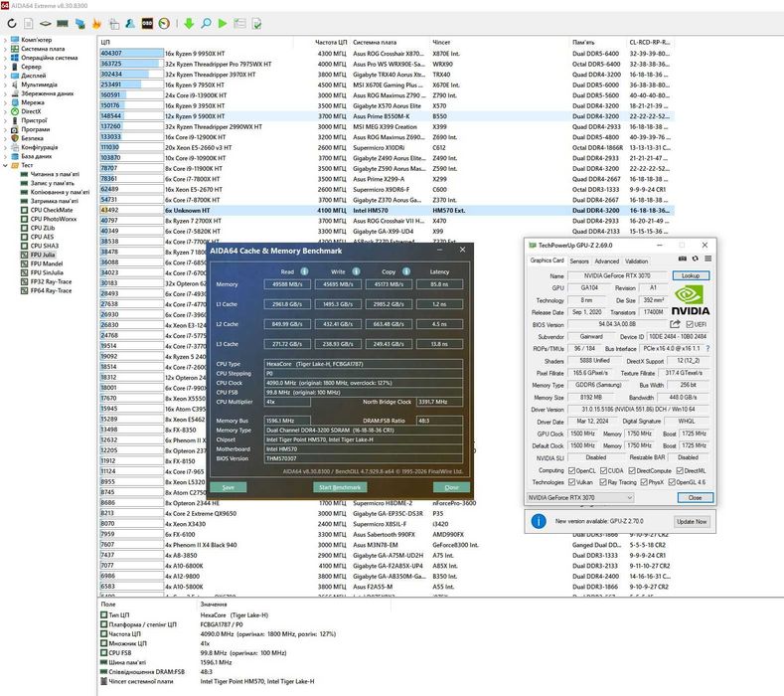Toggle the OpenCL checkbox
This screenshot has height=696, width=784.
click(x=572, y=470)
